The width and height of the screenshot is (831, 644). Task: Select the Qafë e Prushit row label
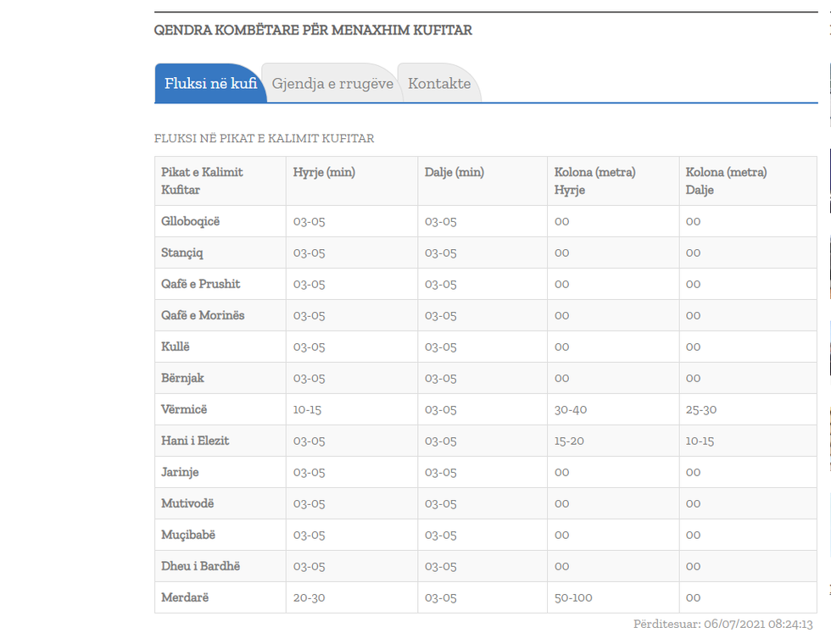(201, 284)
